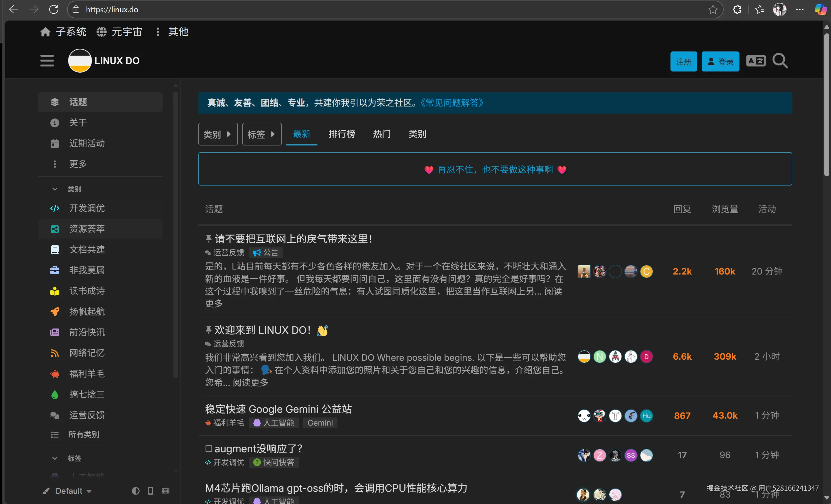Screen dimensions: 831x504
Task: Click the unsolved checkbox on augment没响应了 topic
Action: click(208, 448)
